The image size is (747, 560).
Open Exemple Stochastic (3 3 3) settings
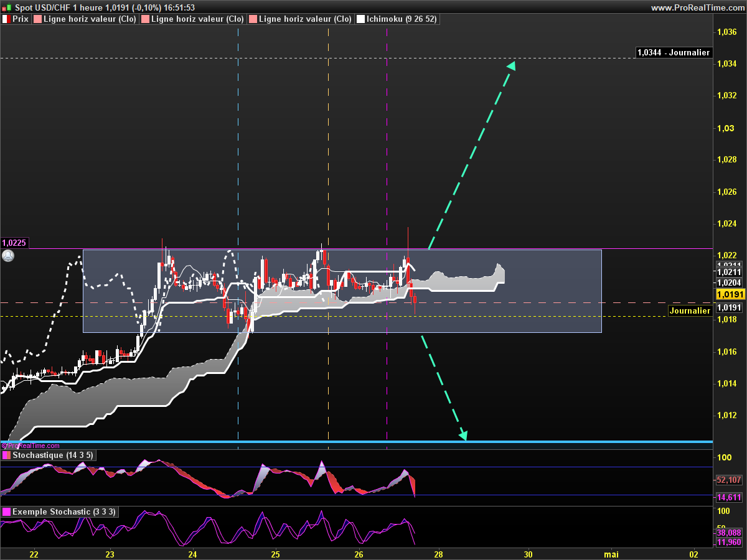(x=59, y=511)
